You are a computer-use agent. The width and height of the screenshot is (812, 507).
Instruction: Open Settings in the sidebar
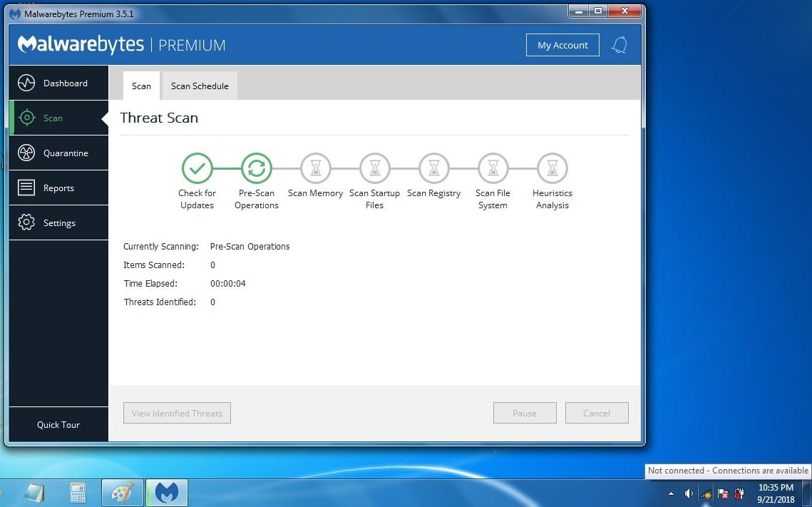coord(58,222)
